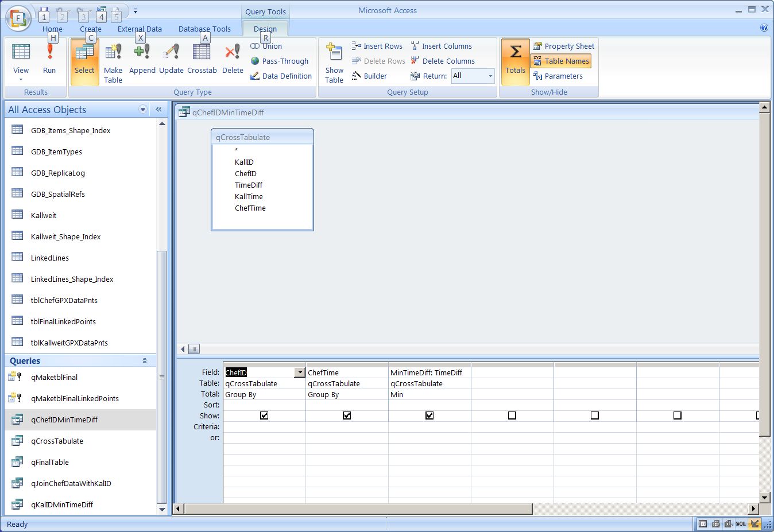
Task: Open the help question mark icon
Action: pos(764,28)
